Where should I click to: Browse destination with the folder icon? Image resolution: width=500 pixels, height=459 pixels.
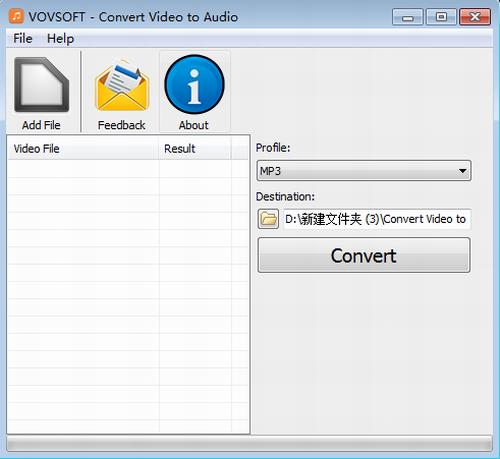(268, 219)
